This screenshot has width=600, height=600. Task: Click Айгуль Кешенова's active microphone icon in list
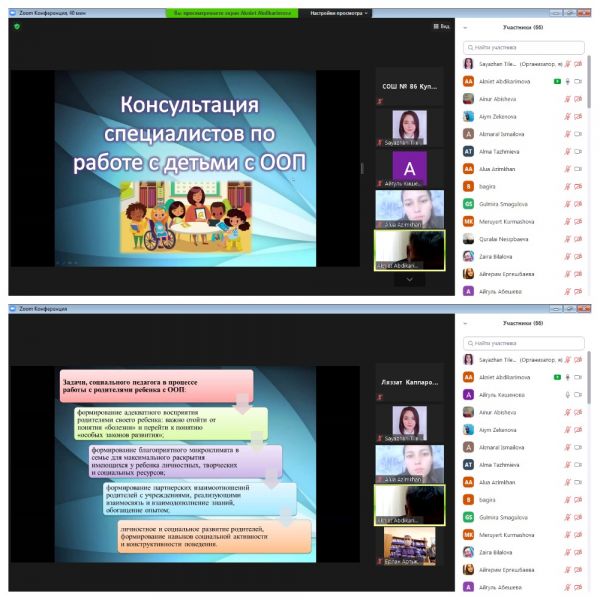tap(567, 395)
